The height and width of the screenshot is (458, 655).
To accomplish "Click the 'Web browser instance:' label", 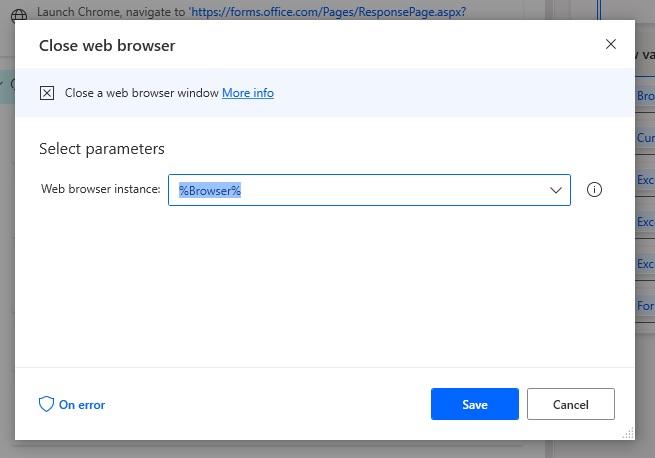I will 101,189.
